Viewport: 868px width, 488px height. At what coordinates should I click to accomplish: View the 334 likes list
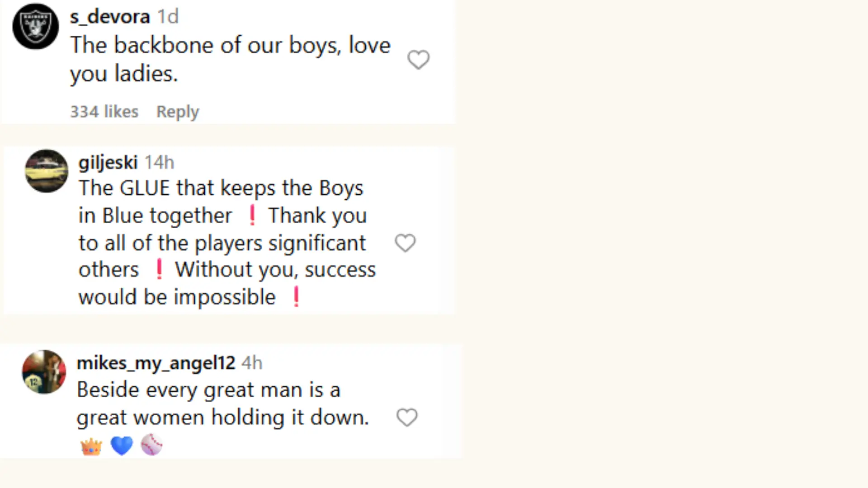(x=104, y=112)
